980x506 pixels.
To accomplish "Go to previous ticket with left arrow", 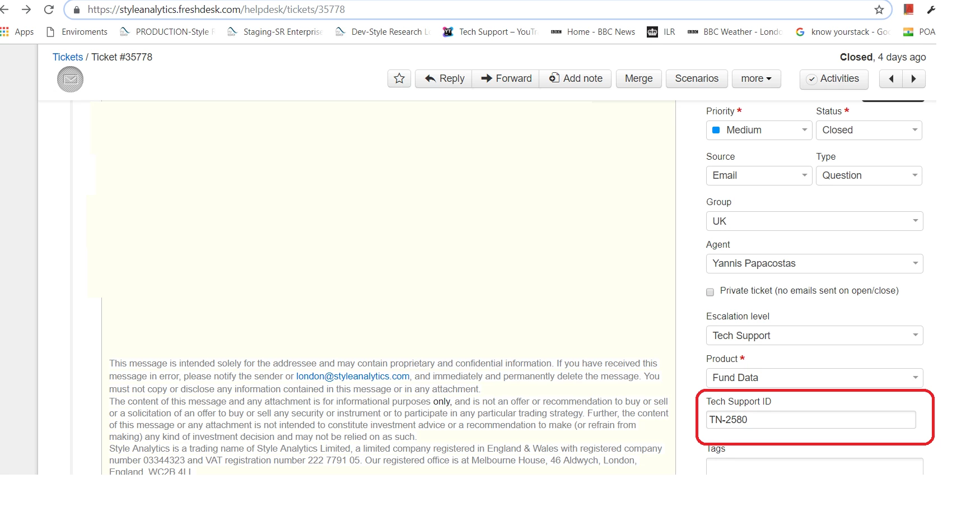I will (891, 79).
